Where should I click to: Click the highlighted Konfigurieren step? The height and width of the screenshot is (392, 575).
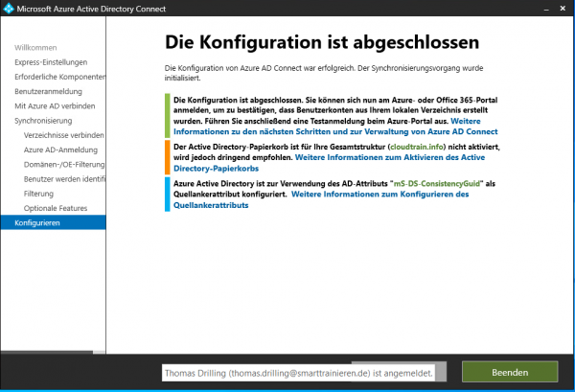click(36, 223)
